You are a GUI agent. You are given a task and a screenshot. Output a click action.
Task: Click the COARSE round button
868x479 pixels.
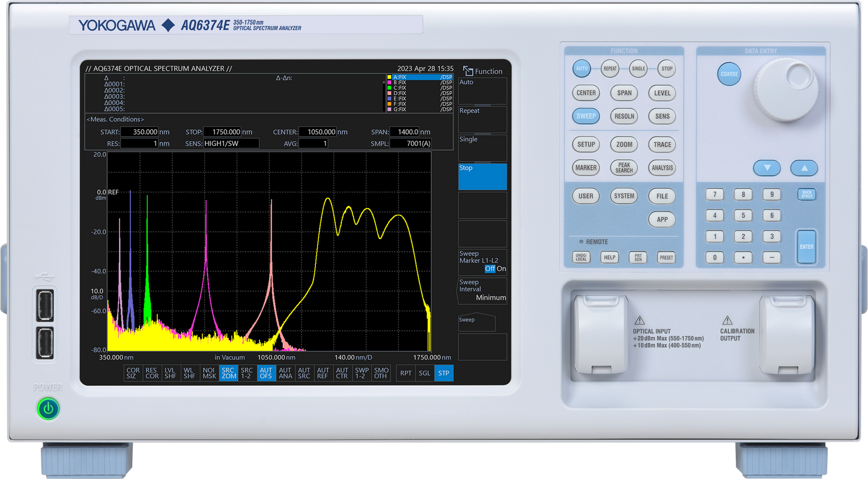point(729,74)
